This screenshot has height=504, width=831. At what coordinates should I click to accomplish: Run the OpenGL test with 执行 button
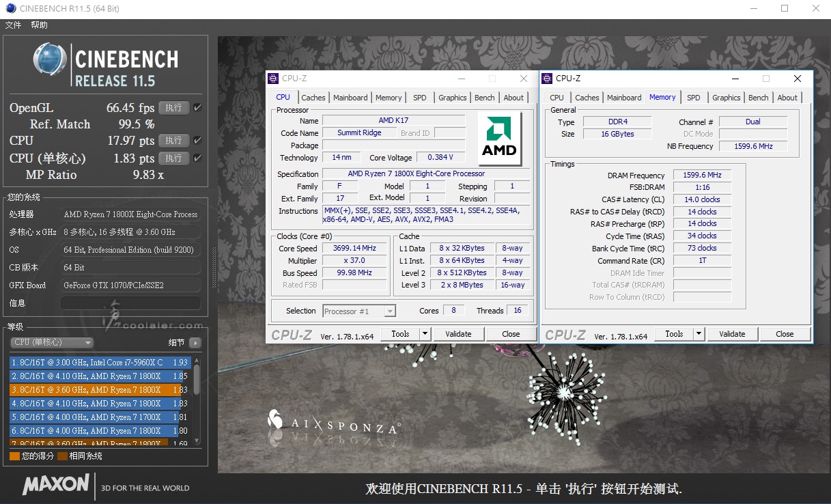pyautogui.click(x=174, y=108)
